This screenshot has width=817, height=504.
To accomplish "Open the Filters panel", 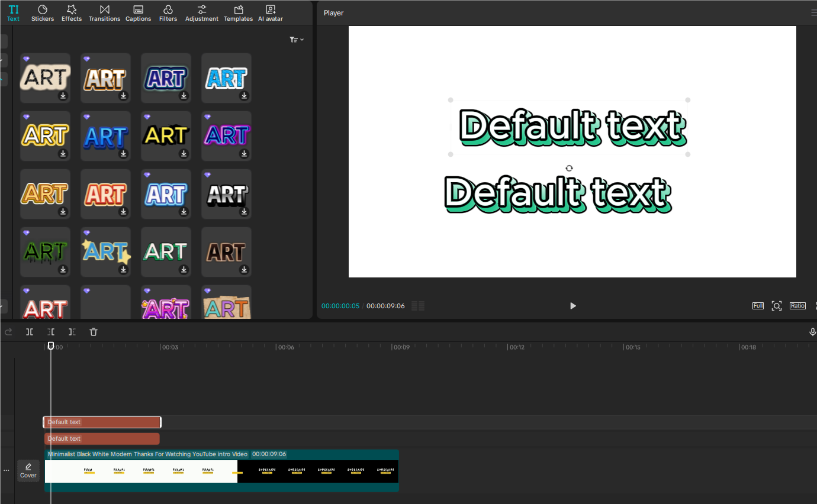I will (x=168, y=12).
